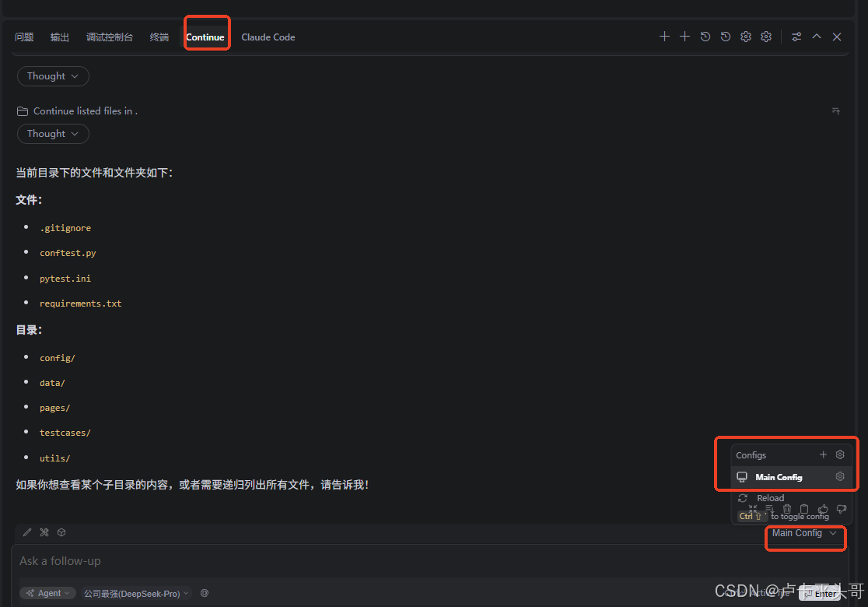
Task: Click the pytest.ini file name
Action: click(x=65, y=278)
